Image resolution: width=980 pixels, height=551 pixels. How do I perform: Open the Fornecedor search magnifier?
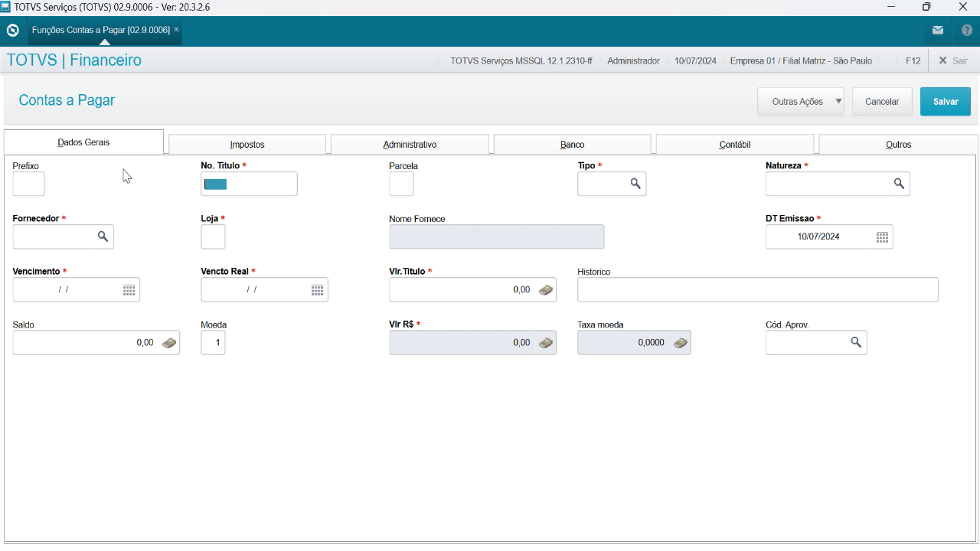click(x=103, y=236)
